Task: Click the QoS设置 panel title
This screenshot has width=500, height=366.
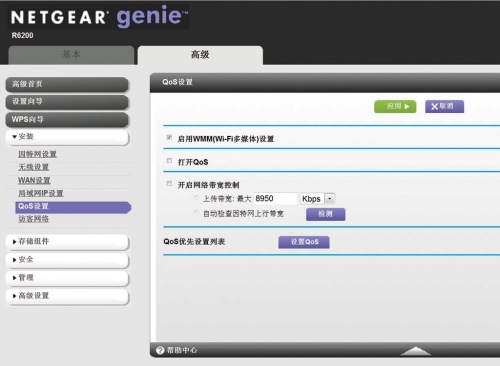Action: coord(177,82)
